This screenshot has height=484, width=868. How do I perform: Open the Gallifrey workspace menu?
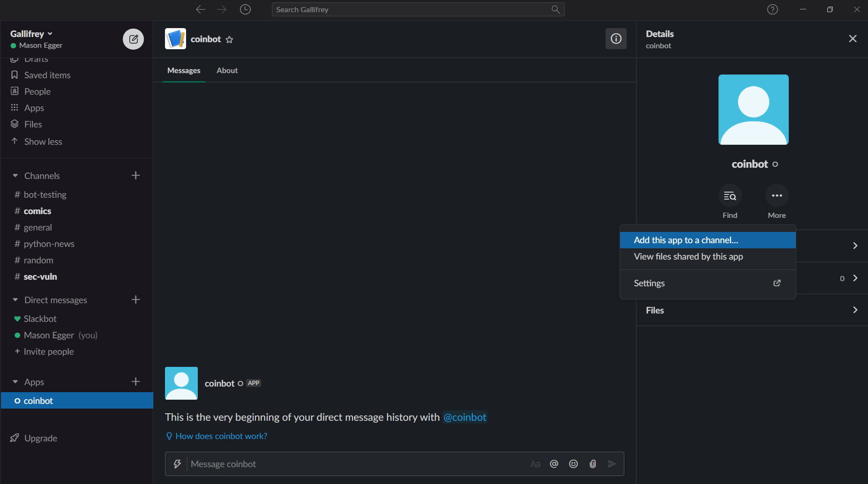tap(31, 34)
